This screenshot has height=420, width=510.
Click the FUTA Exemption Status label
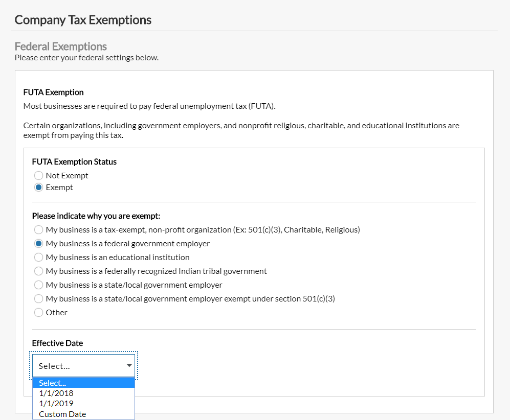click(74, 161)
